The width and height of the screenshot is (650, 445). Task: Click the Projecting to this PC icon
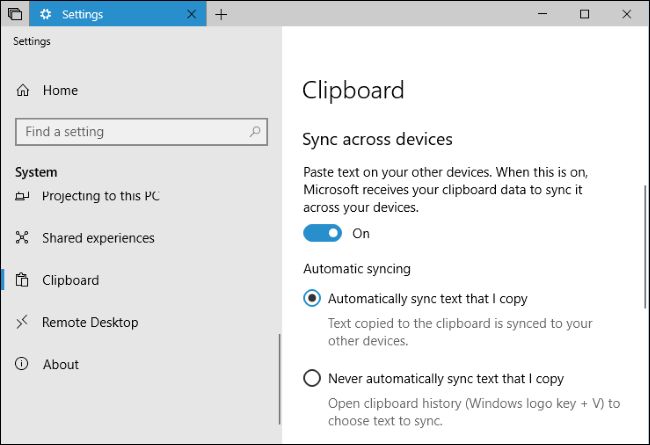point(22,196)
